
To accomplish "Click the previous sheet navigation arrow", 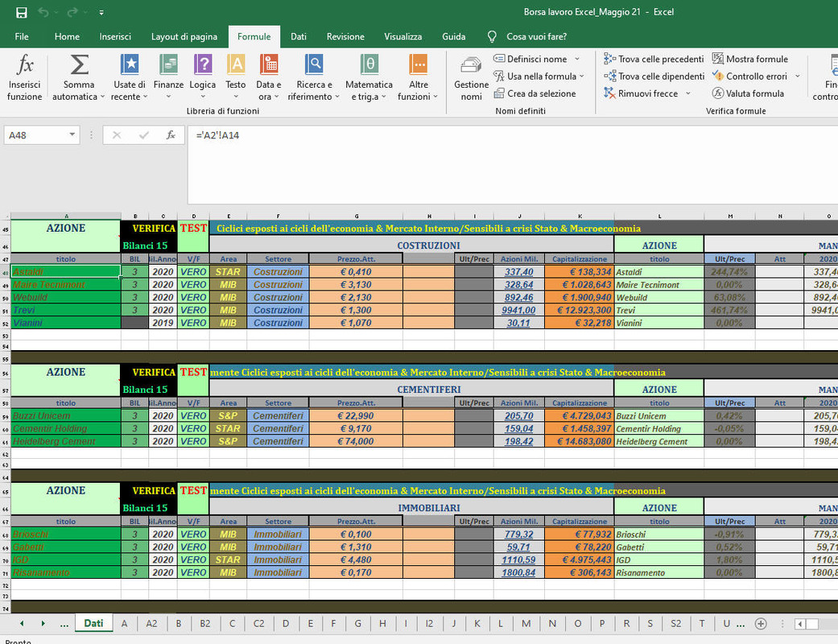I will pyautogui.click(x=22, y=624).
